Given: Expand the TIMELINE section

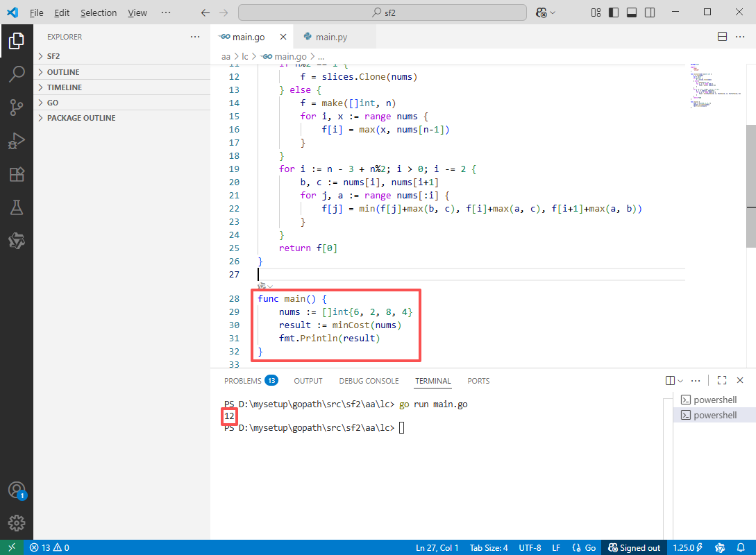Looking at the screenshot, I should click(x=121, y=87).
